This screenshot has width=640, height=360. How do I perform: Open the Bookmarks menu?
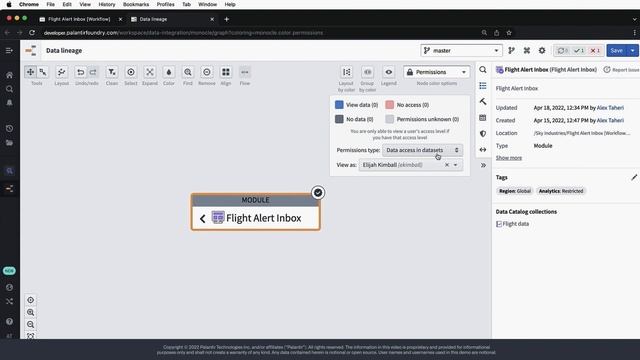pyautogui.click(x=136, y=4)
